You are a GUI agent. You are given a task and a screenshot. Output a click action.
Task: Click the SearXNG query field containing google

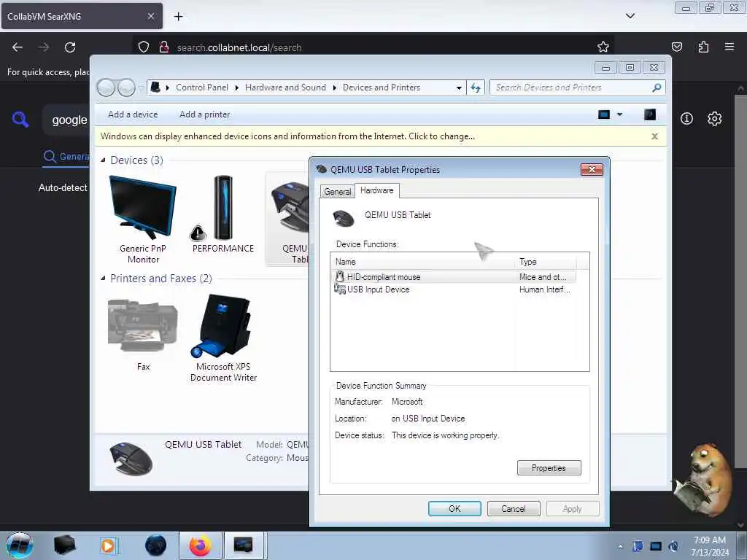tap(66, 120)
